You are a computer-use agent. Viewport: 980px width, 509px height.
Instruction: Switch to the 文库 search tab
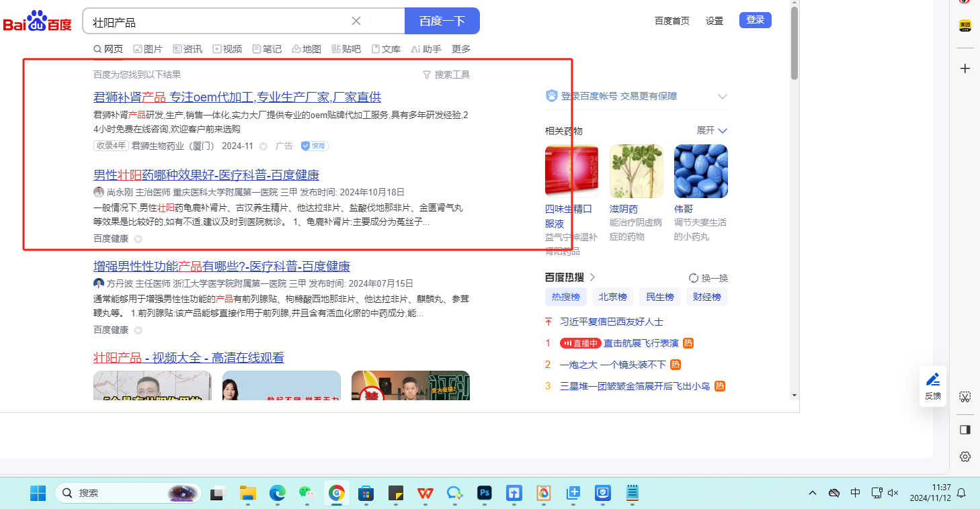pyautogui.click(x=386, y=49)
